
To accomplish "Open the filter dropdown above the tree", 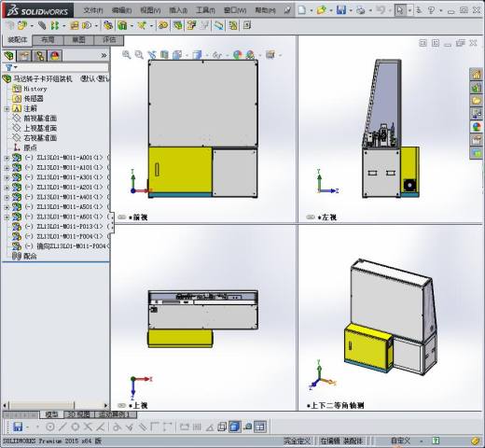I will [11, 67].
